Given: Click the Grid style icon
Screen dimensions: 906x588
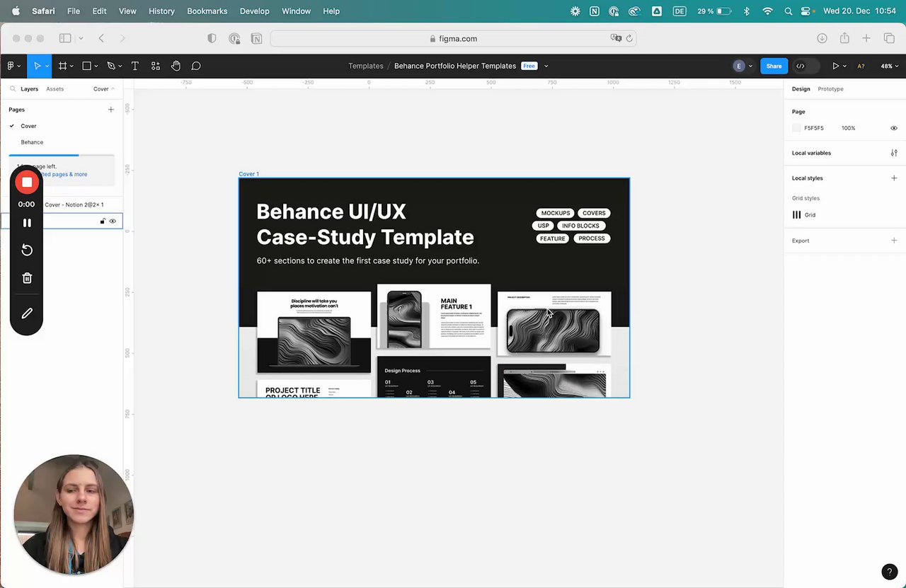Looking at the screenshot, I should coord(796,215).
